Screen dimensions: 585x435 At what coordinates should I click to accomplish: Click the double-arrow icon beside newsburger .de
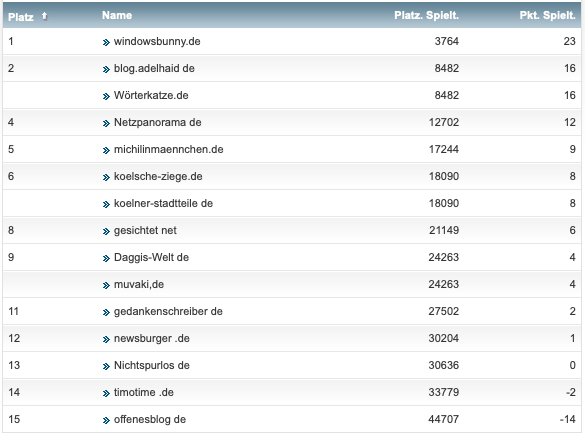pos(106,339)
